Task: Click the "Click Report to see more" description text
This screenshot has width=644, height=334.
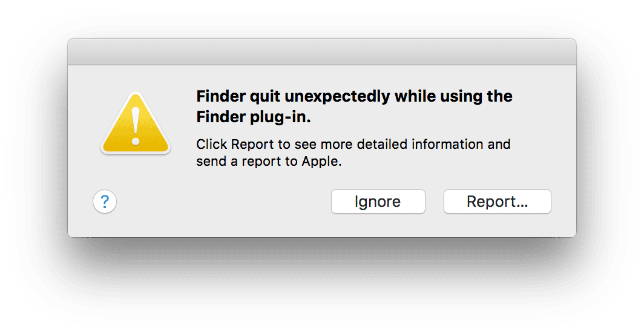Action: (x=353, y=153)
